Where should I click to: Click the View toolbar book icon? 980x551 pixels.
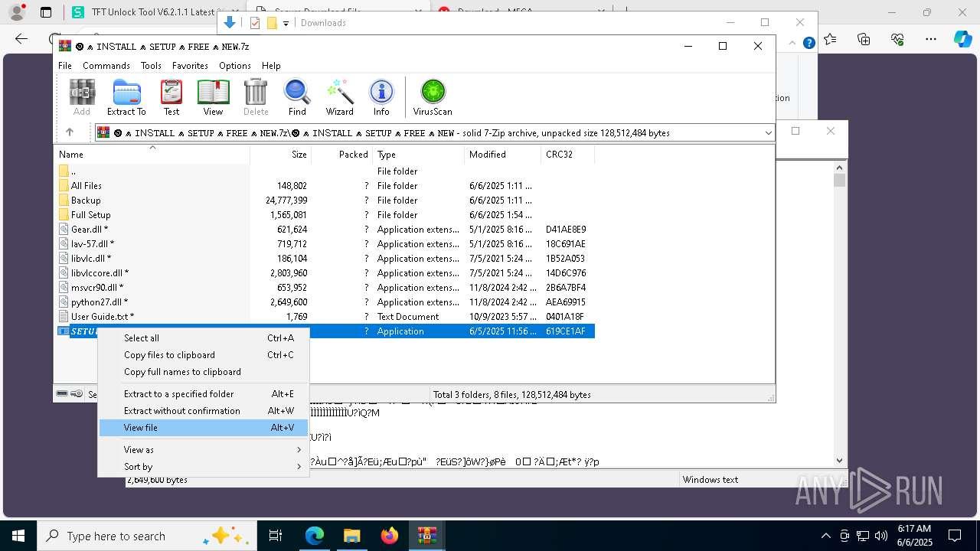tap(213, 97)
